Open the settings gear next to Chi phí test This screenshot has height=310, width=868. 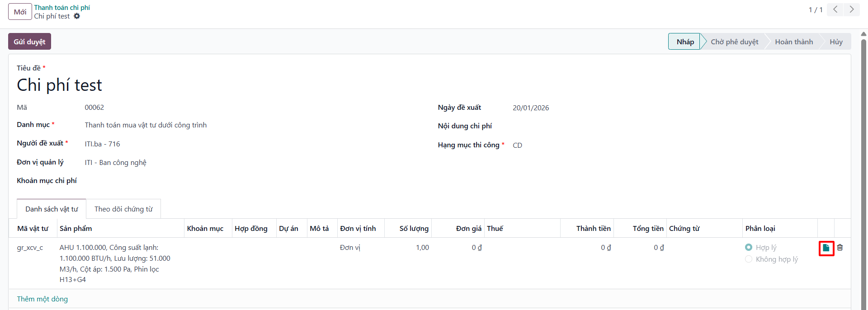tap(77, 16)
